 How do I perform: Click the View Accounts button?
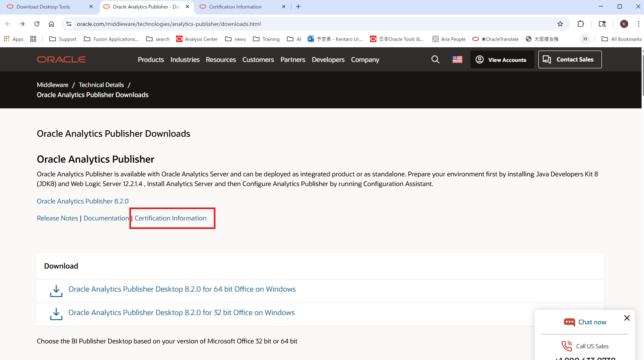click(x=502, y=59)
